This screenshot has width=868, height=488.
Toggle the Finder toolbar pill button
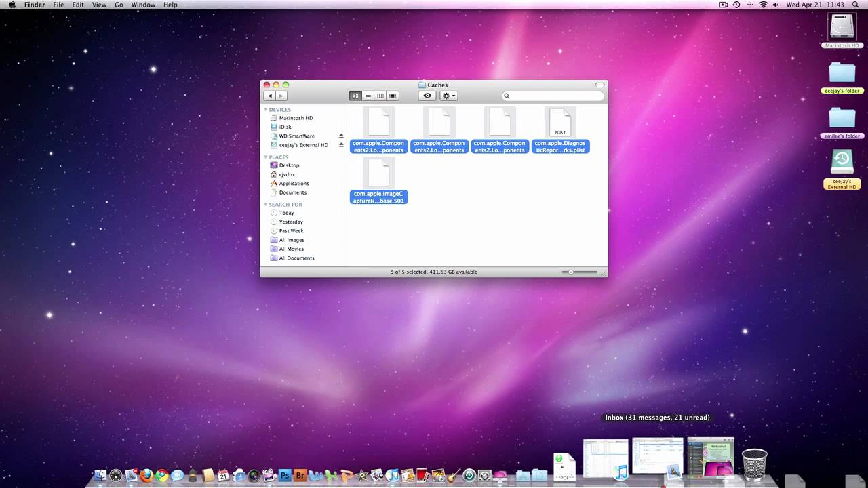pyautogui.click(x=599, y=85)
